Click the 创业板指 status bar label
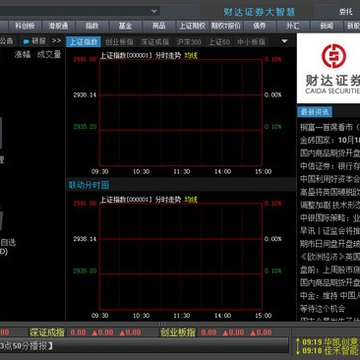This screenshot has width=360, height=360. click(178, 332)
